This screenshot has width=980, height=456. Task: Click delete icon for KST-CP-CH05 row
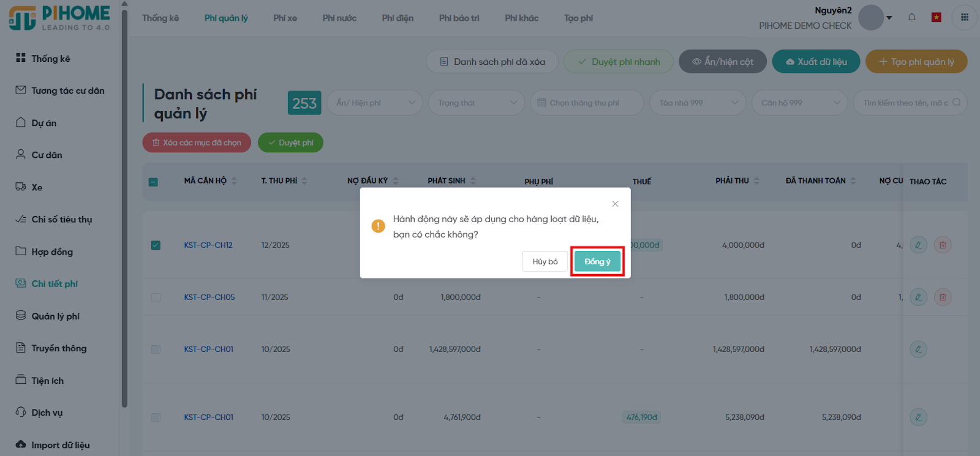tap(943, 297)
